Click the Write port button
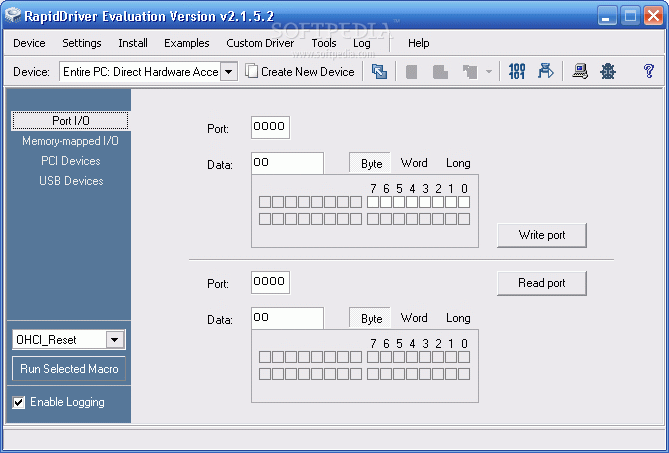 point(542,235)
